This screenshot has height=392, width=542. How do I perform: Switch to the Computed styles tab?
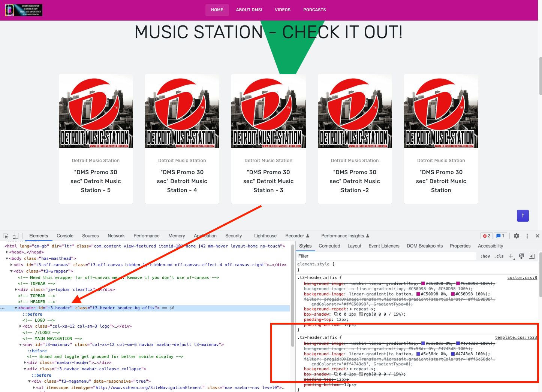(x=329, y=246)
